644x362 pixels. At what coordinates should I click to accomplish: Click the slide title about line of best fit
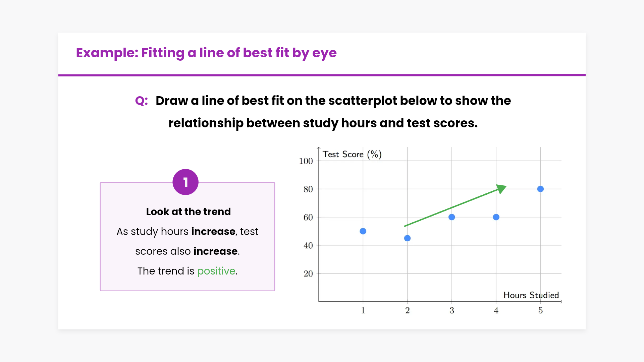click(206, 53)
